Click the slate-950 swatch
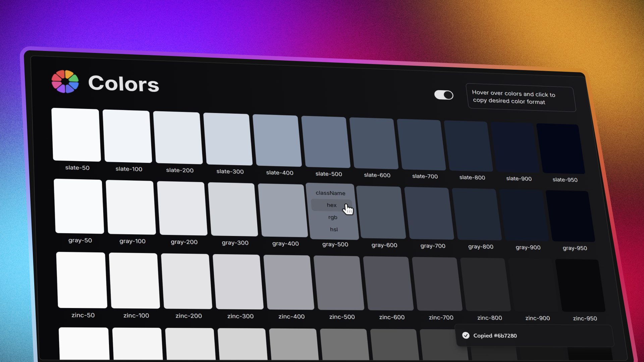644x362 pixels. pos(560,148)
